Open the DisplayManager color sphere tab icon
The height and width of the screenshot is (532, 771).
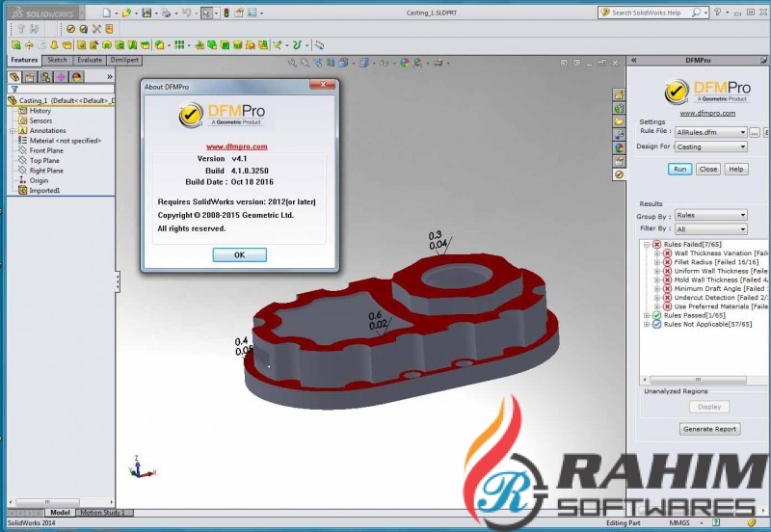click(76, 77)
